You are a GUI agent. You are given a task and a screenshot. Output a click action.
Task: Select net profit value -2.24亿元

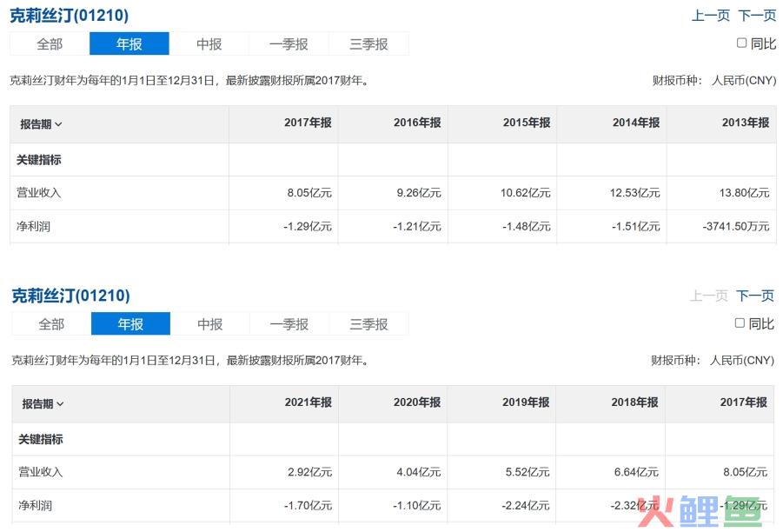(526, 506)
